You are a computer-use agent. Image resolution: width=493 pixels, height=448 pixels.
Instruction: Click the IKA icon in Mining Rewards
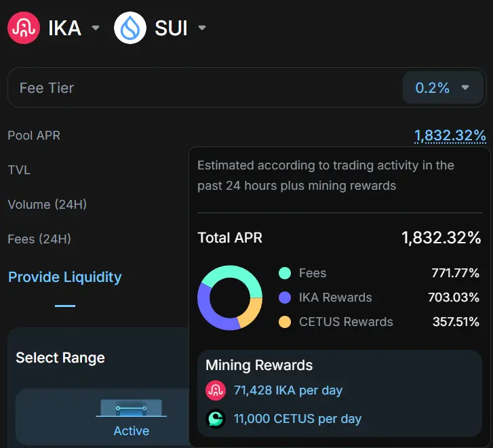[x=216, y=390]
